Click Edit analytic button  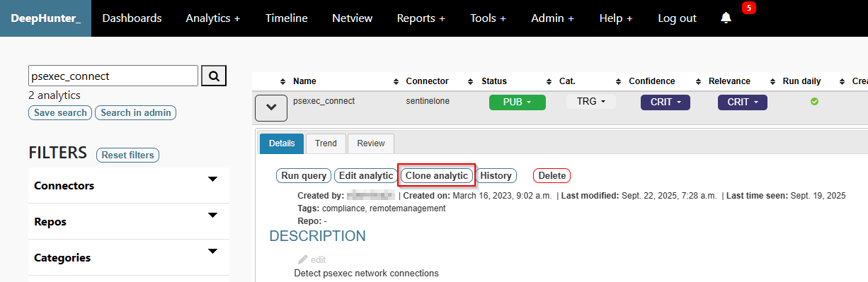point(366,175)
